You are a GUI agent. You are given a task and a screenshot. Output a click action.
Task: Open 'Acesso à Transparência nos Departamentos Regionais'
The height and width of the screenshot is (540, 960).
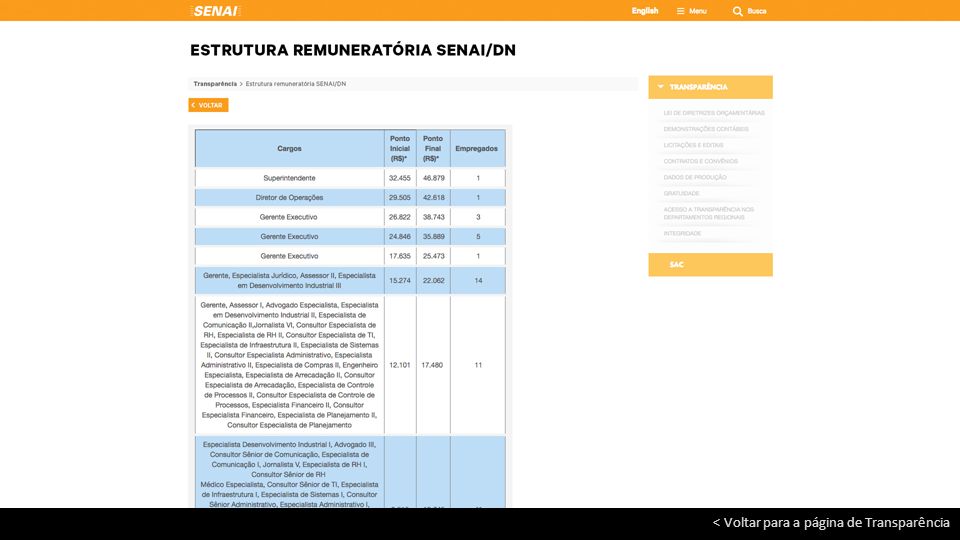click(708, 213)
